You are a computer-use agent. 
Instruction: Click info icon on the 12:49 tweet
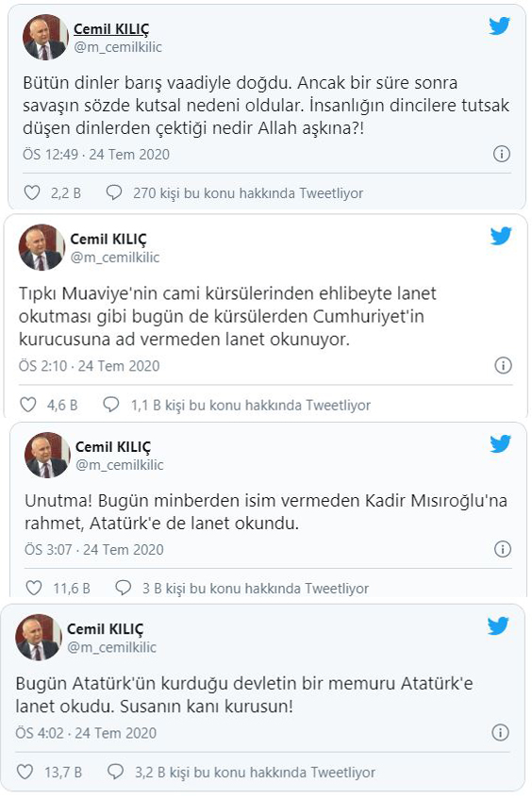(502, 154)
